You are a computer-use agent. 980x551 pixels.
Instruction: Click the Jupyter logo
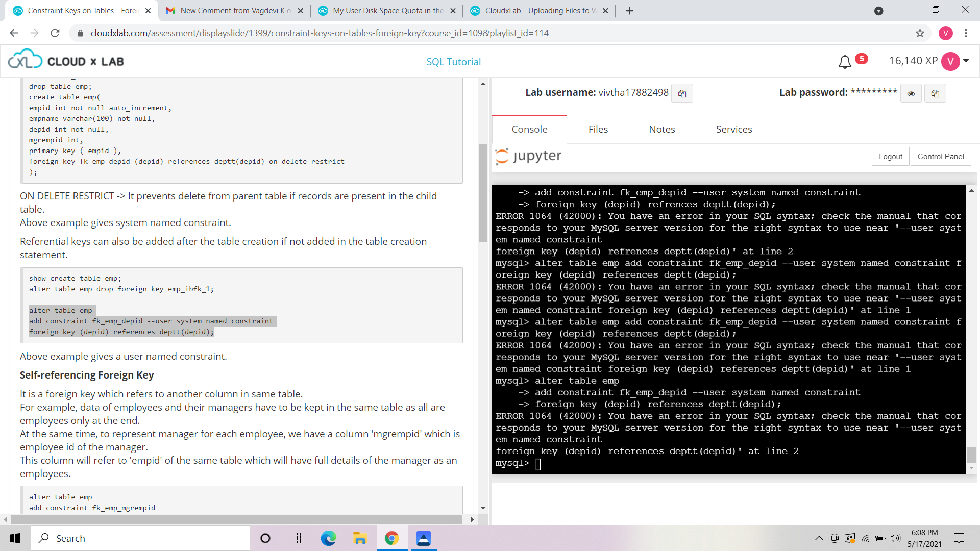528,156
